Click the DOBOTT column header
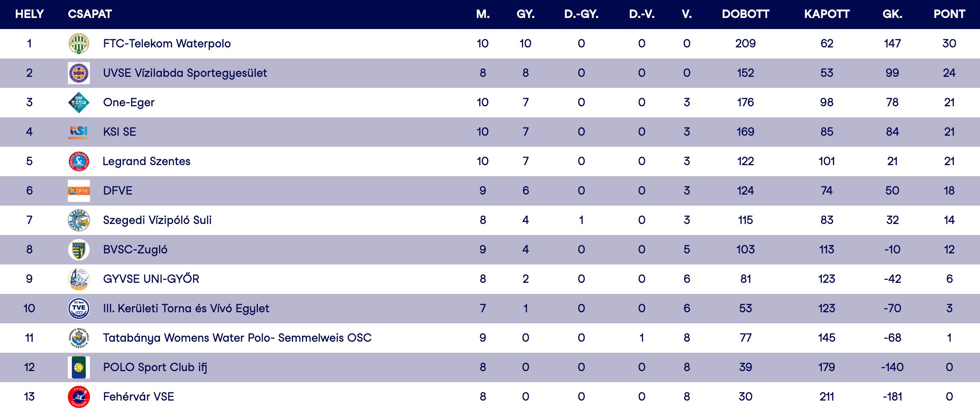980x412 pixels. [745, 14]
